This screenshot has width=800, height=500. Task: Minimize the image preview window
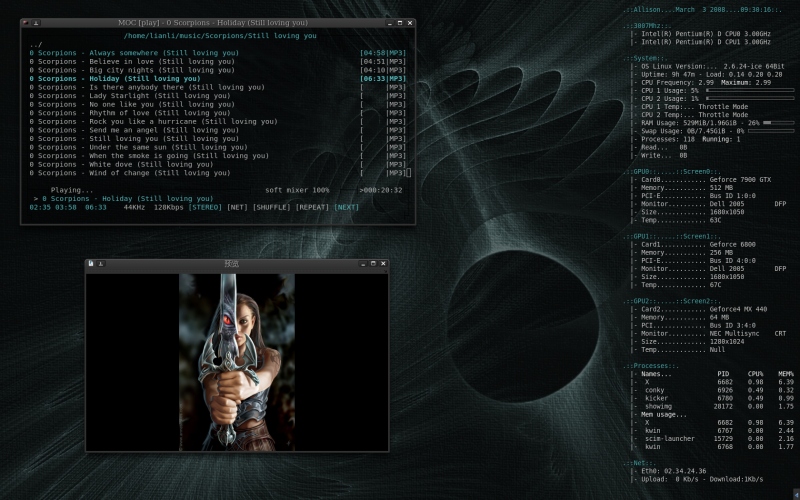coord(363,264)
